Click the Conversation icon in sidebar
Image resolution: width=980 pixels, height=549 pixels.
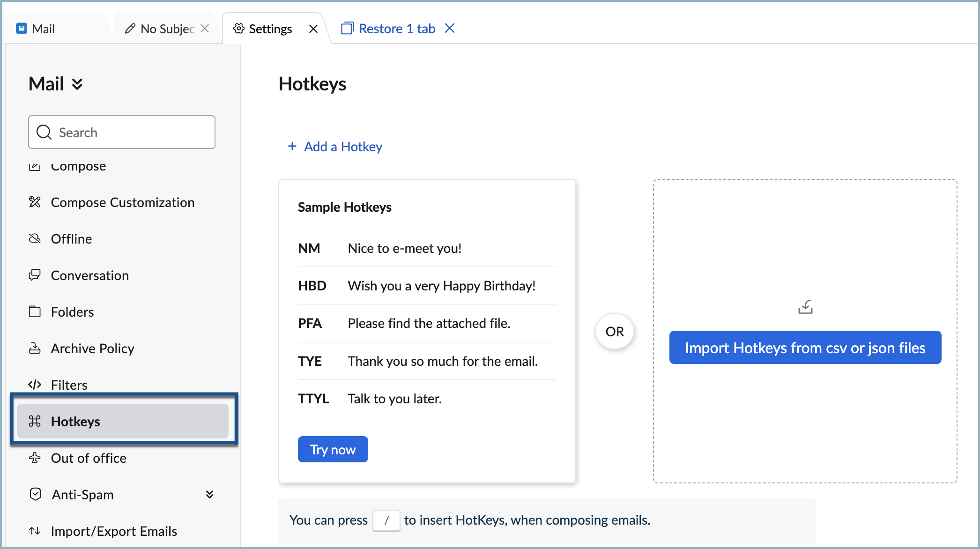tap(35, 275)
